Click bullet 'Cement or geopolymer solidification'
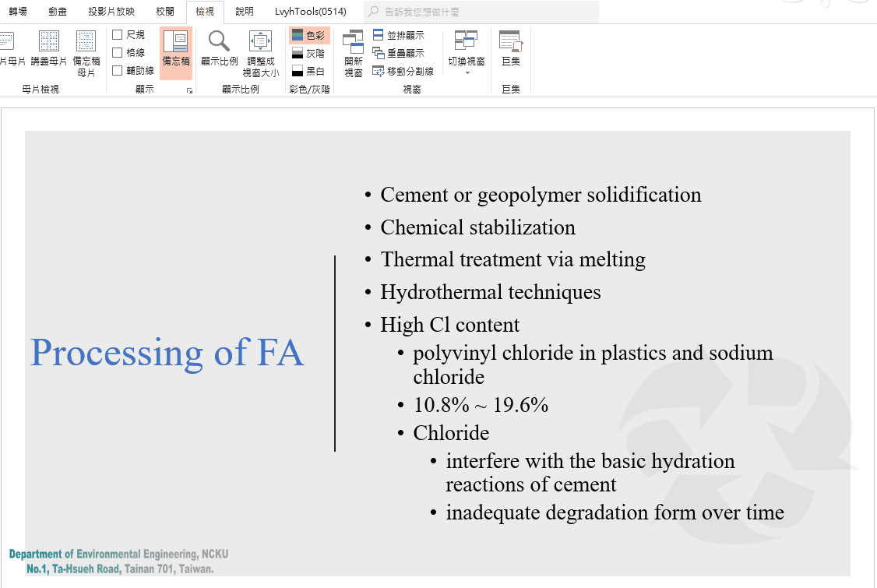The height and width of the screenshot is (588, 877). 541,195
